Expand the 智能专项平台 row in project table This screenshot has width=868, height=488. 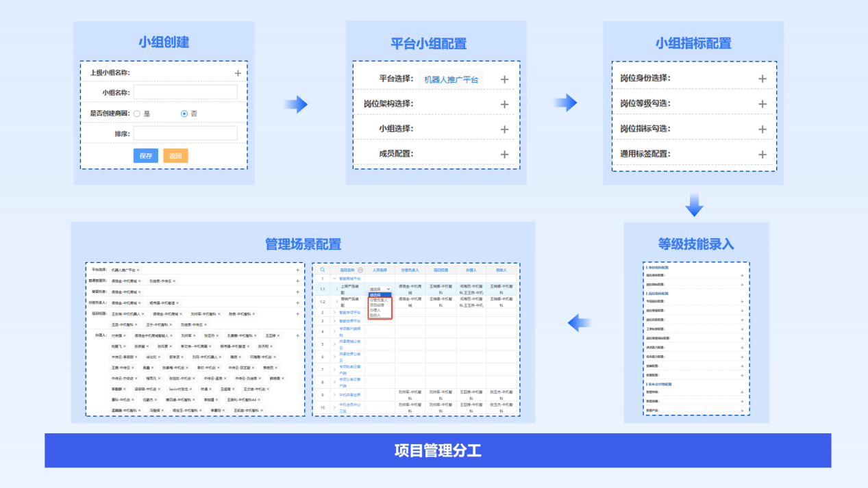click(334, 312)
